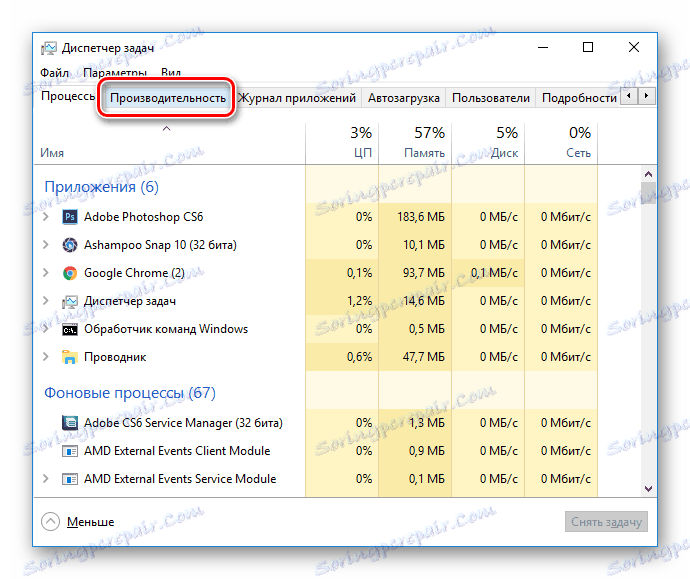Image resolution: width=690 pixels, height=579 pixels.
Task: Sort by the Диск column header
Action: (x=488, y=143)
